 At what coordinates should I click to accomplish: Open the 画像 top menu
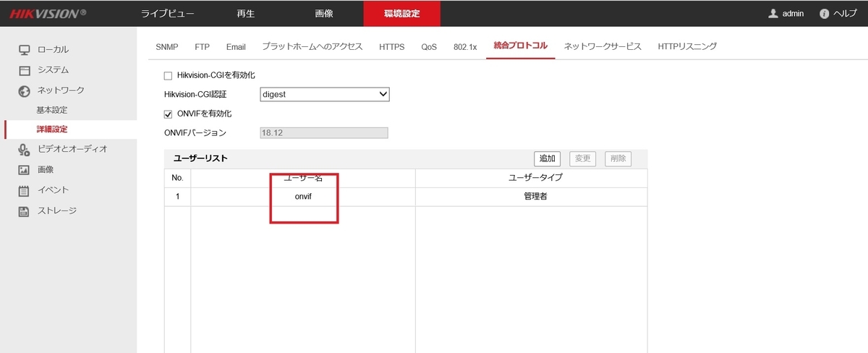coord(324,14)
